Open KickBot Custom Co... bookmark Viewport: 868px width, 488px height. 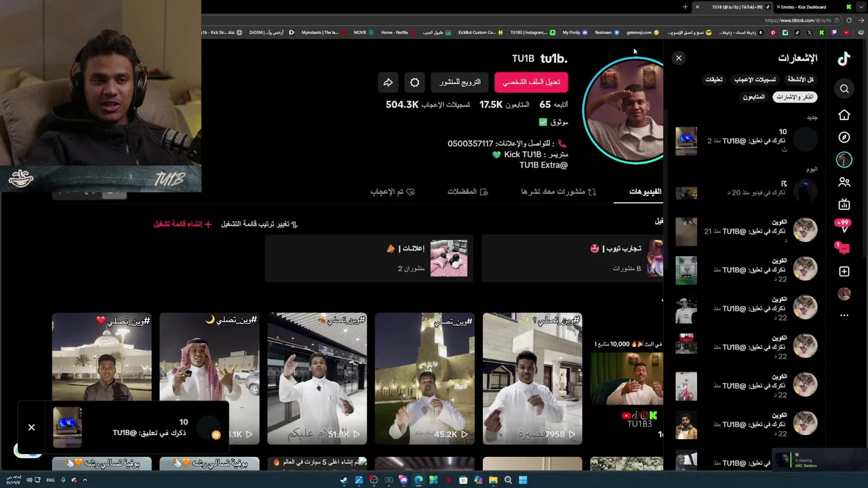tap(480, 33)
